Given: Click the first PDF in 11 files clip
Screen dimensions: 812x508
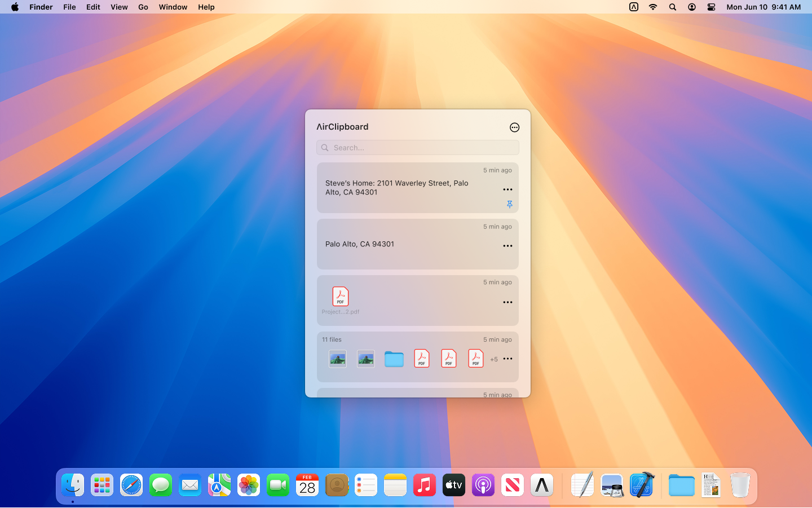Looking at the screenshot, I should tap(422, 359).
